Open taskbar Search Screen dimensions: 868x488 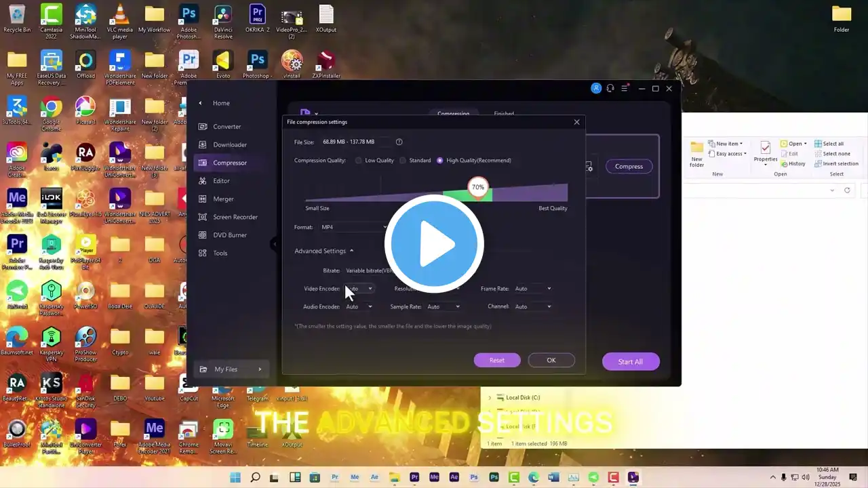[255, 477]
